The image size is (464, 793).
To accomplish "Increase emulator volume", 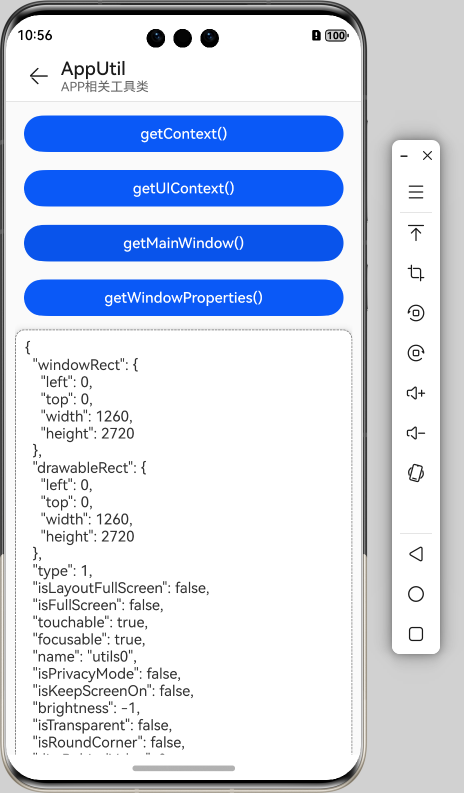I will (x=416, y=393).
